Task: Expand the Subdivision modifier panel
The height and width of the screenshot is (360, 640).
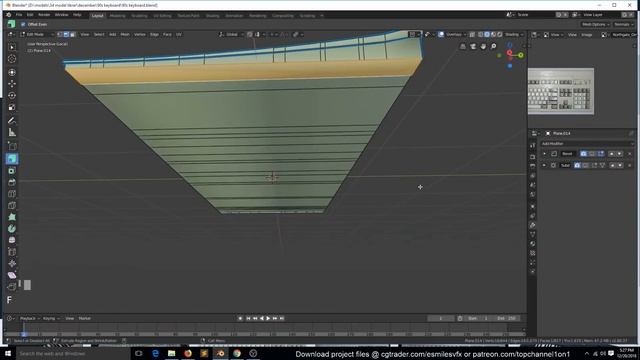Action: (x=544, y=165)
